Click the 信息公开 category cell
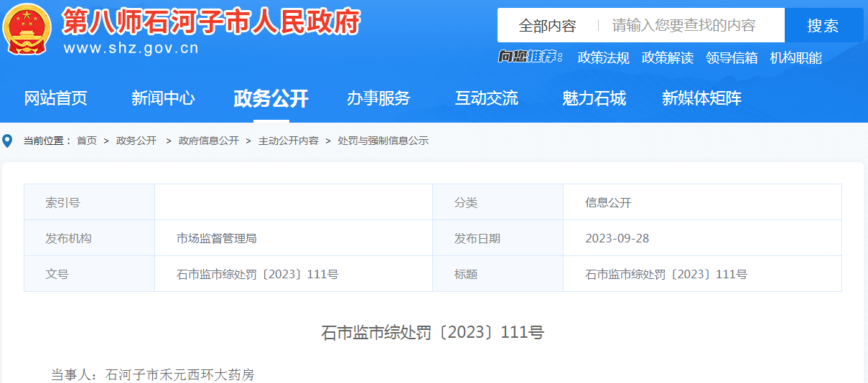 tap(702, 202)
